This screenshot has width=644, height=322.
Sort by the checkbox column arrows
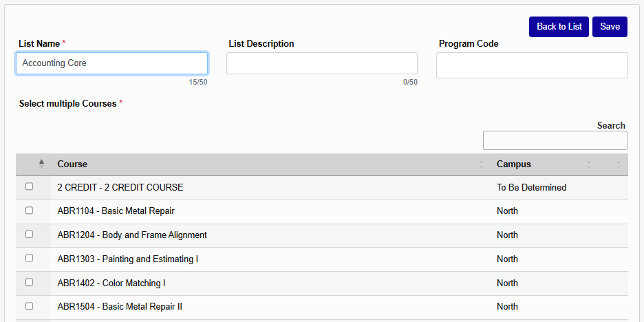coord(41,164)
